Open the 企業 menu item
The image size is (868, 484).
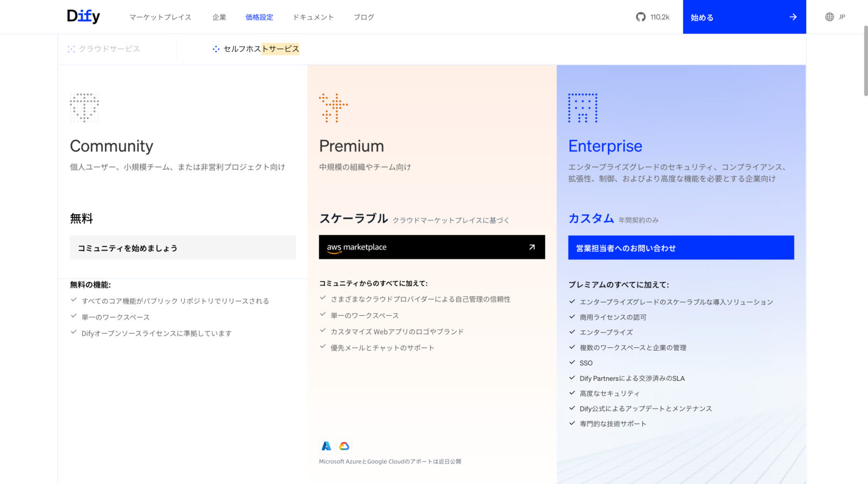pos(219,17)
